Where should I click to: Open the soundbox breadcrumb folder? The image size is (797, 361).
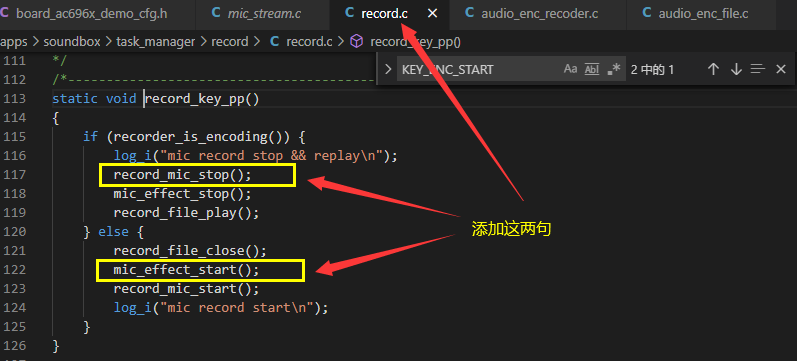coord(72,42)
